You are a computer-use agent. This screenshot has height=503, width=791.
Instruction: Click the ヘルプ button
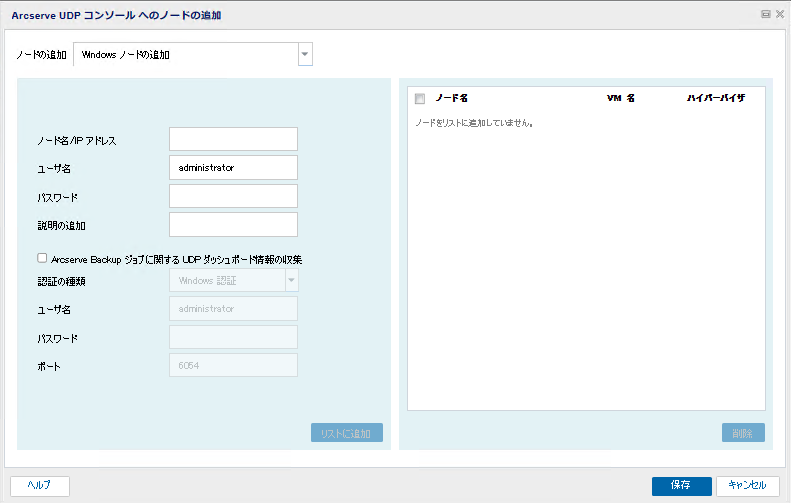coord(40,485)
